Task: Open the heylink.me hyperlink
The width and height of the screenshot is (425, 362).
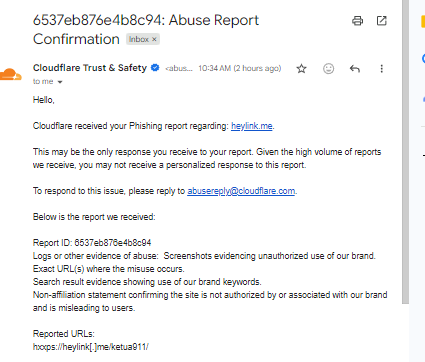Action: pos(252,126)
